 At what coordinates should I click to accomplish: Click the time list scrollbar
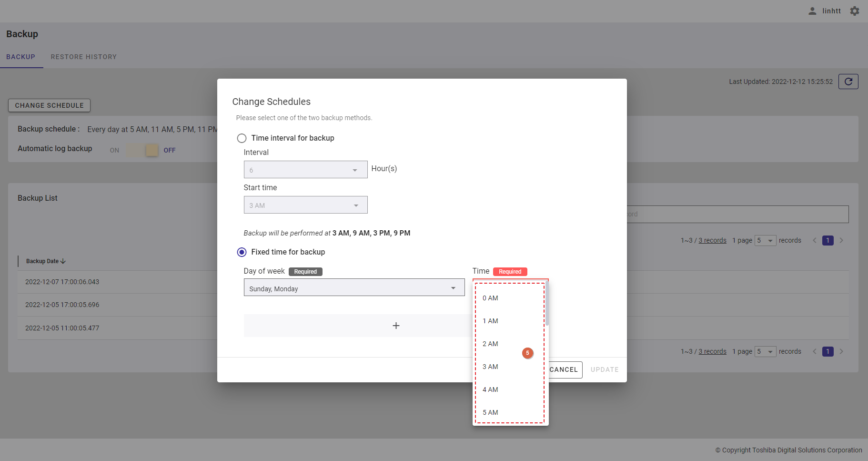(547, 305)
